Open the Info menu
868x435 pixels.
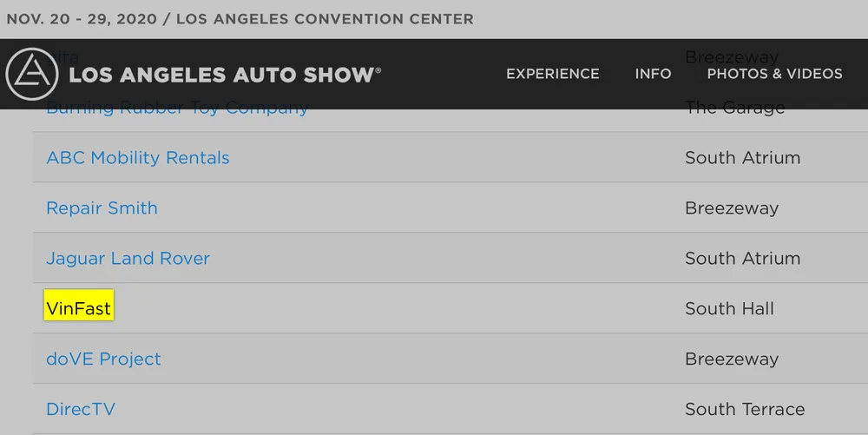pyautogui.click(x=653, y=74)
